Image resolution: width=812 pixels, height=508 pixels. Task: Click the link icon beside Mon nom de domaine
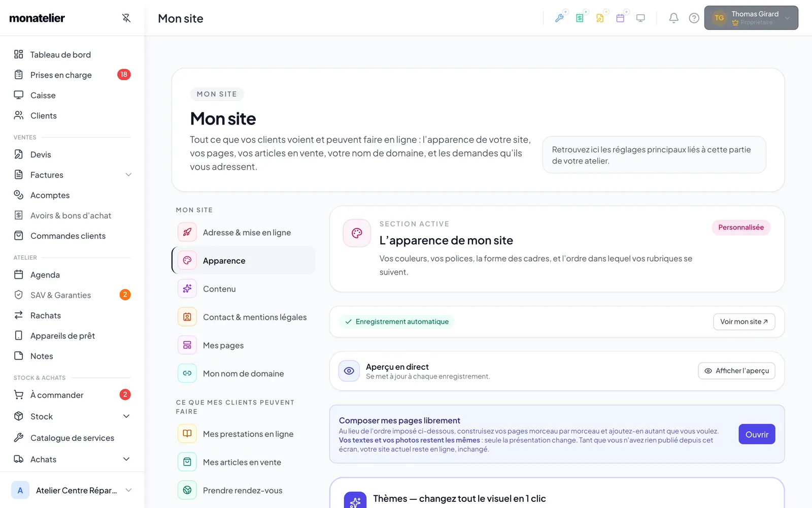point(187,373)
